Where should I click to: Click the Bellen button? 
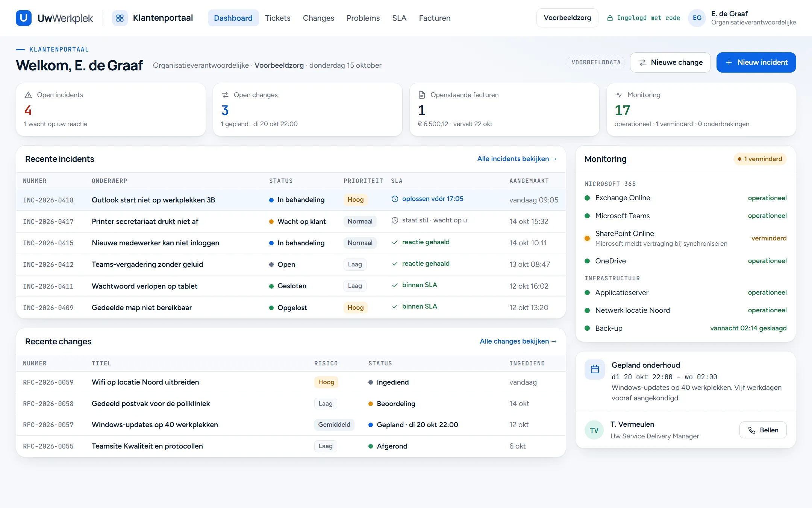tap(763, 430)
